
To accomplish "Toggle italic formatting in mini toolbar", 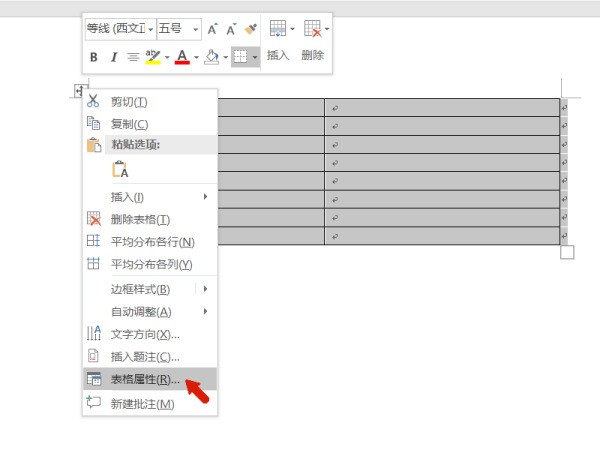I will (114, 57).
